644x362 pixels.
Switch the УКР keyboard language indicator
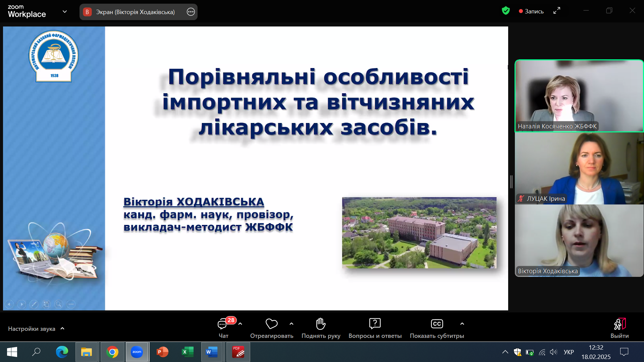click(569, 352)
